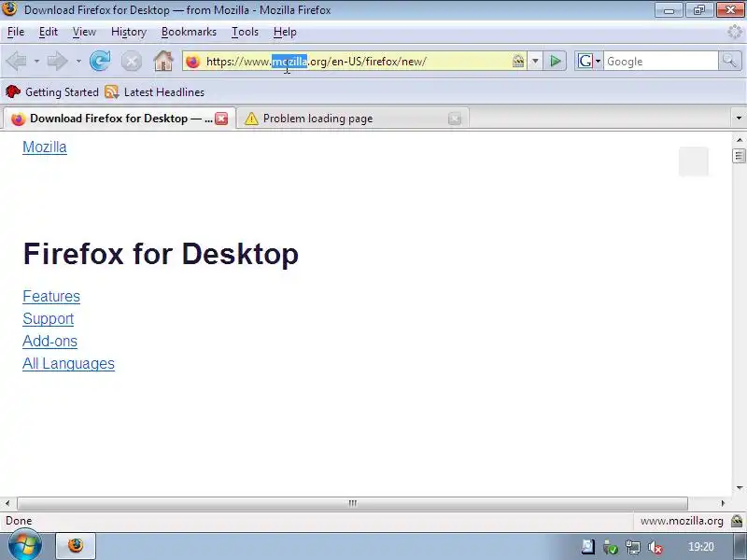Open the History menu
The width and height of the screenshot is (747, 560).
(x=129, y=32)
